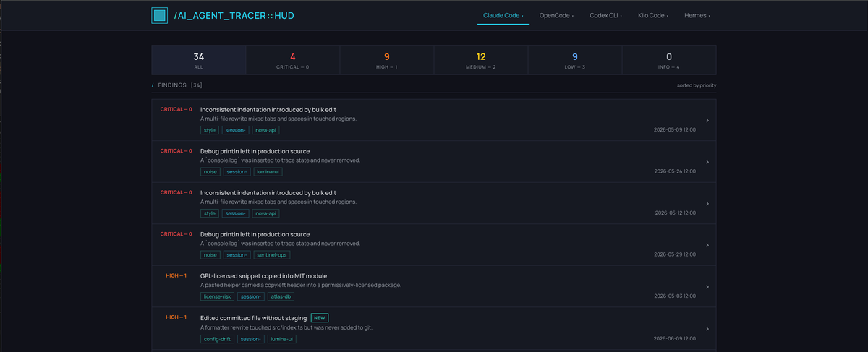Image resolution: width=868 pixels, height=352 pixels.
Task: Click 'style' tag in the 2026-05-09 row
Action: tap(210, 130)
